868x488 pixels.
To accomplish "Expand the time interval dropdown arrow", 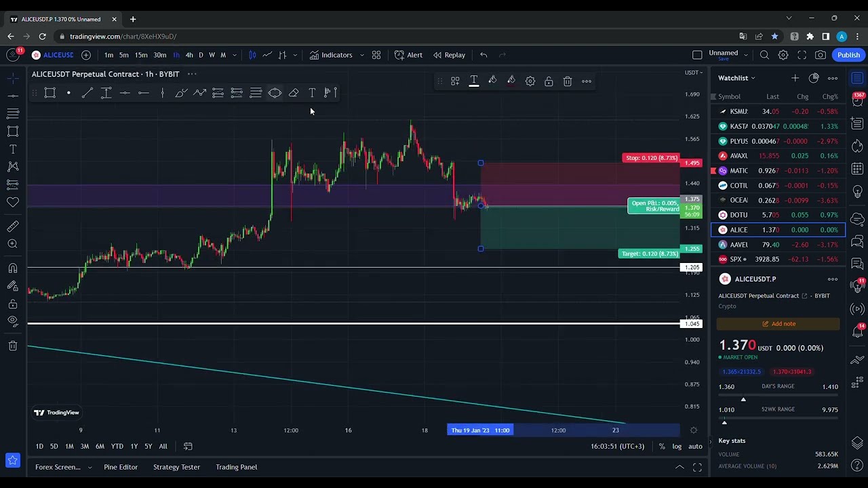I will click(235, 55).
